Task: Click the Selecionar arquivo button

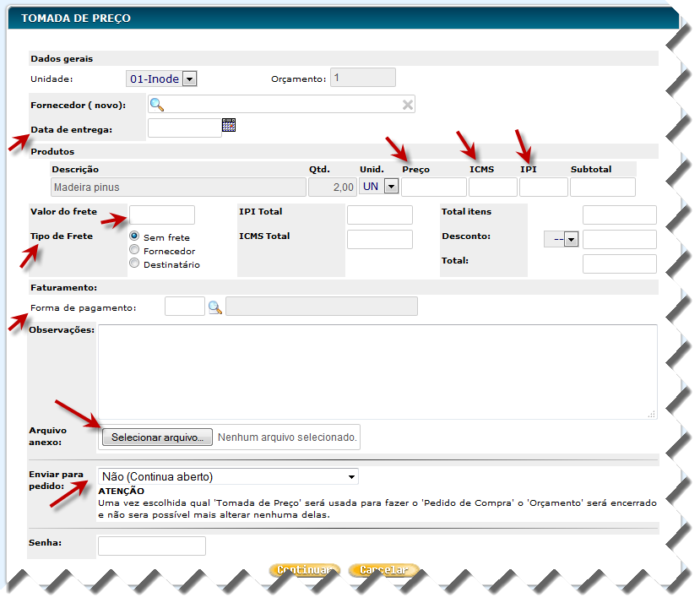Action: point(157,437)
